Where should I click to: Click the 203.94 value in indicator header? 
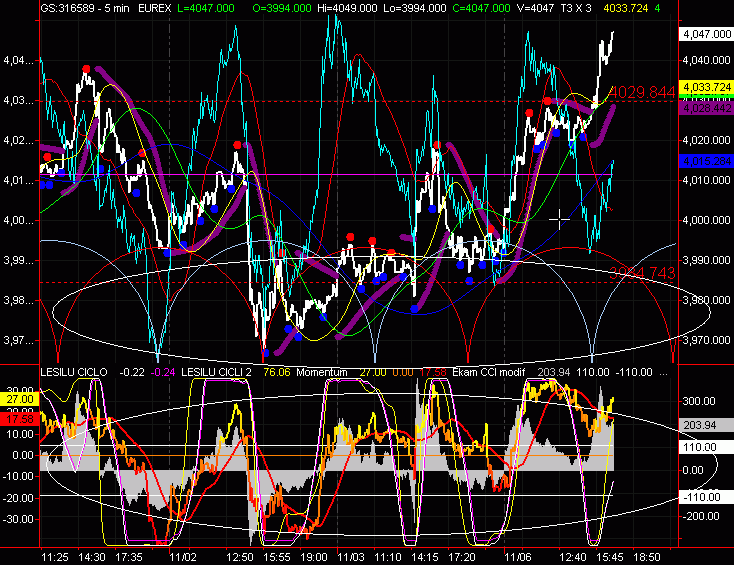point(554,372)
